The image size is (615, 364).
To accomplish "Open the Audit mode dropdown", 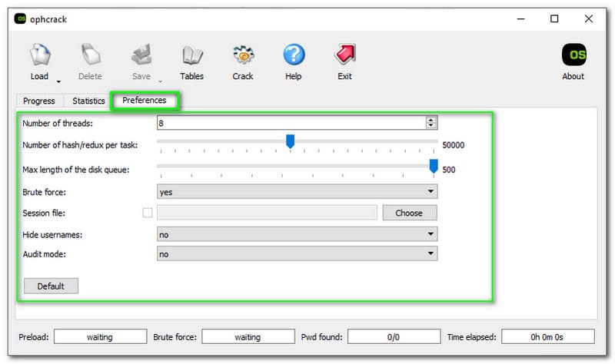I will (297, 254).
